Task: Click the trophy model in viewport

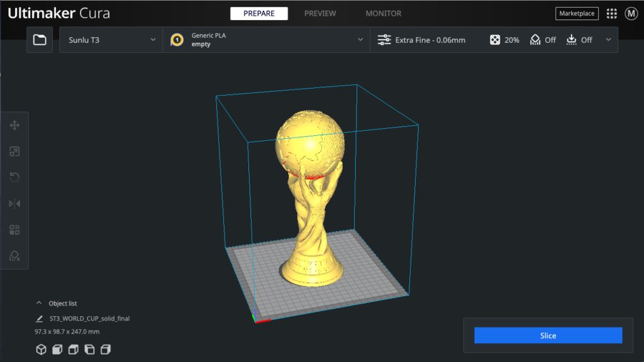Action: coord(311,197)
